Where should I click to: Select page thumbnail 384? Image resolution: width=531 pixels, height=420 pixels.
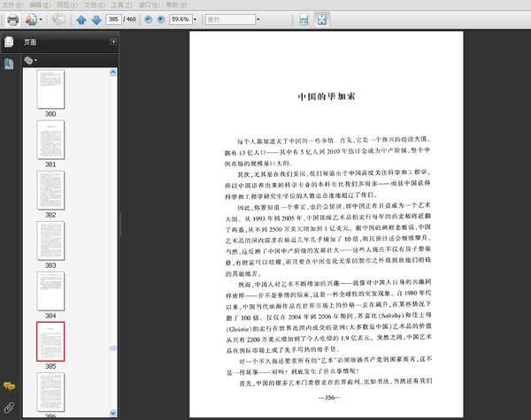click(50, 291)
